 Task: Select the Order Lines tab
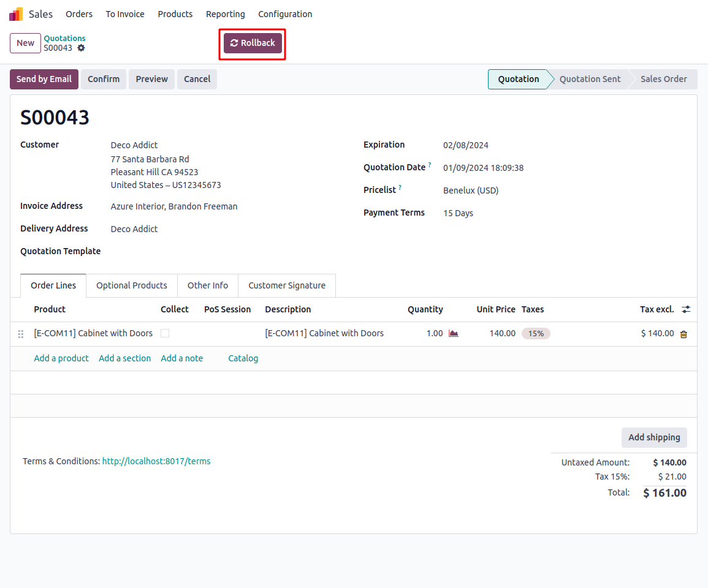tap(53, 285)
